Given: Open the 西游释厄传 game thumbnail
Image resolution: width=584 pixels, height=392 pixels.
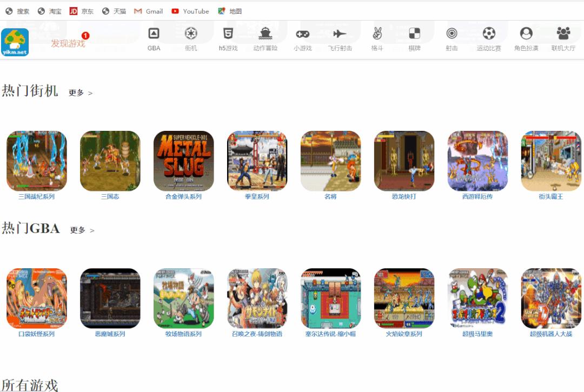Looking at the screenshot, I should 477,161.
